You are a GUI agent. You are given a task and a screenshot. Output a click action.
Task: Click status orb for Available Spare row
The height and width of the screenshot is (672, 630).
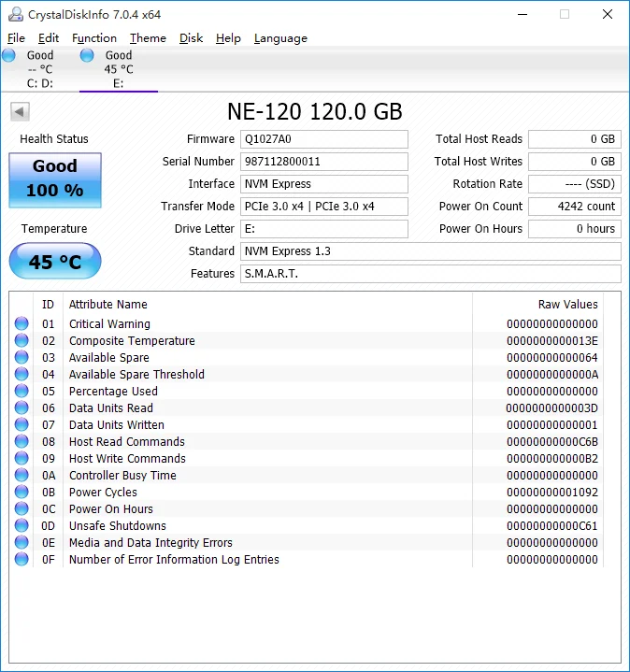(x=21, y=357)
